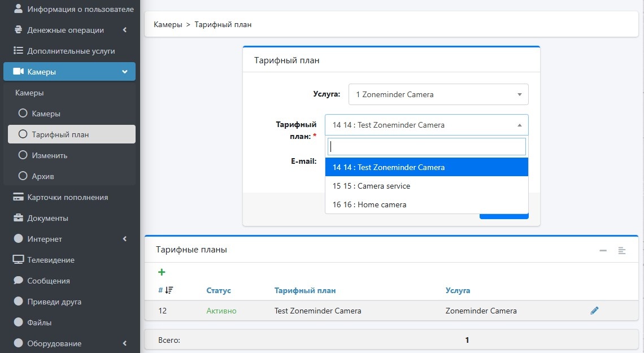Expand the Денежные операции submenu chevron
Viewport: 644px width, 353px height.
[125, 29]
